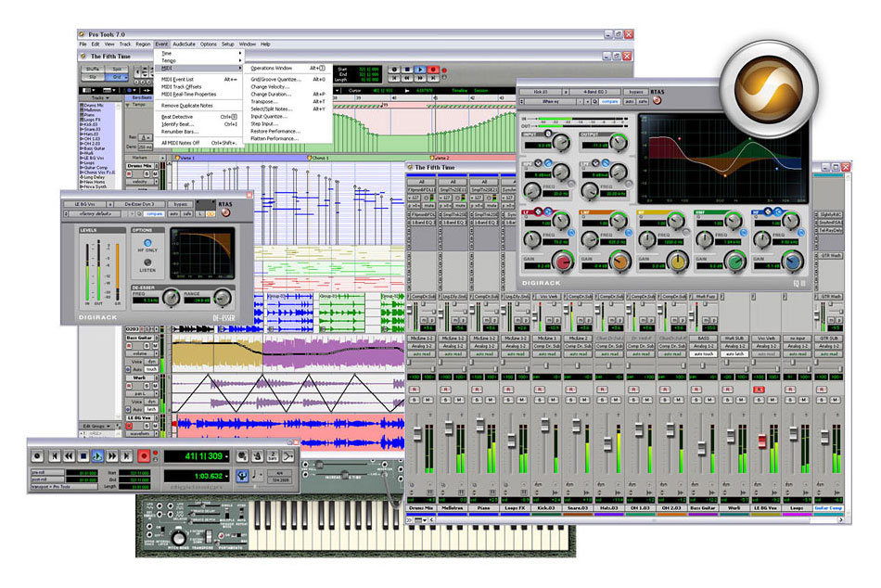Click the Rewind to start transport icon

(x=56, y=454)
